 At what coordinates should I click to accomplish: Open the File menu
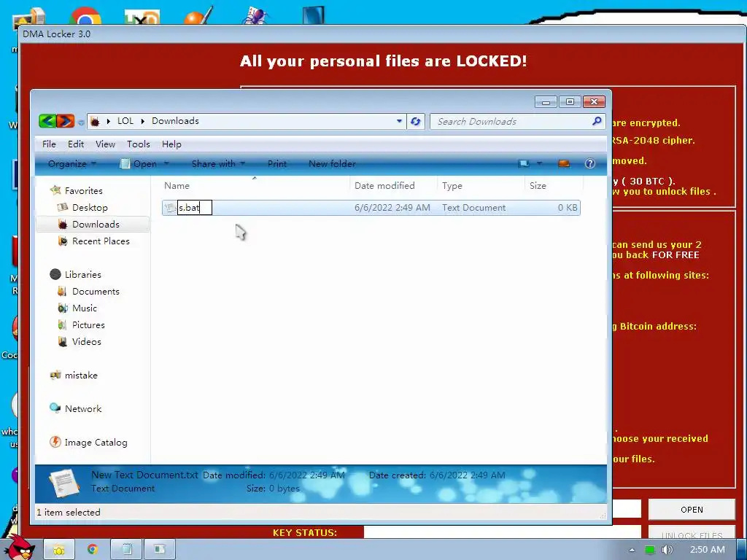49,144
